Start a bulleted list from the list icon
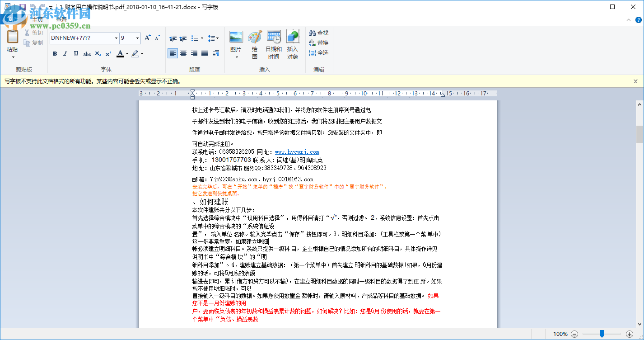The width and height of the screenshot is (644, 340). pos(194,38)
